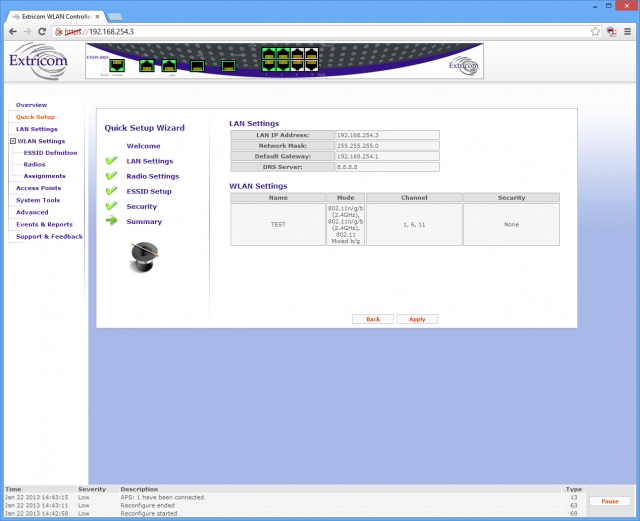Screen dimensions: 640x521
Task: Jump to LAN Settings wizard step
Action: [150, 161]
